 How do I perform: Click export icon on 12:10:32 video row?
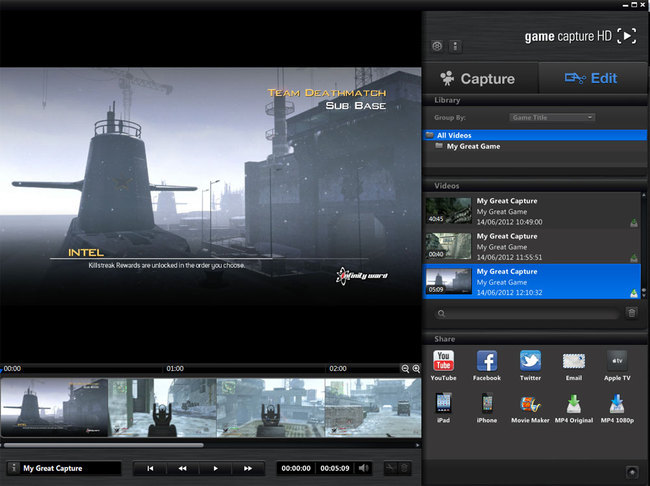[x=634, y=293]
